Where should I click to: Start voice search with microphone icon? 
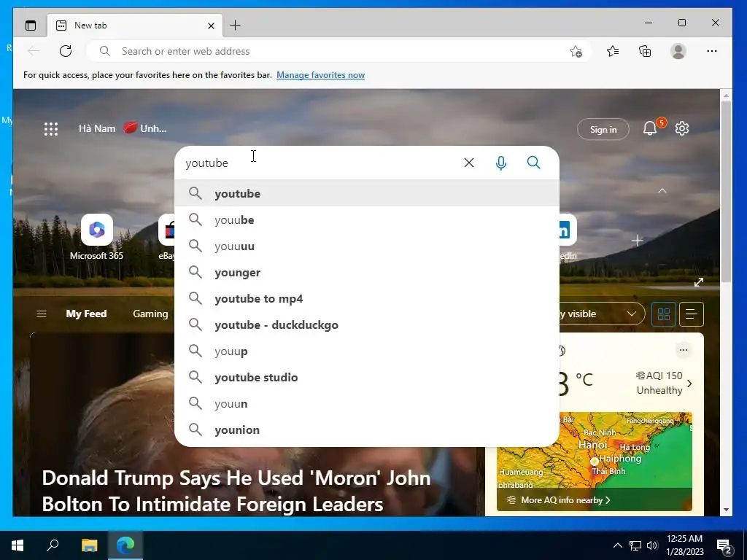tap(500, 163)
